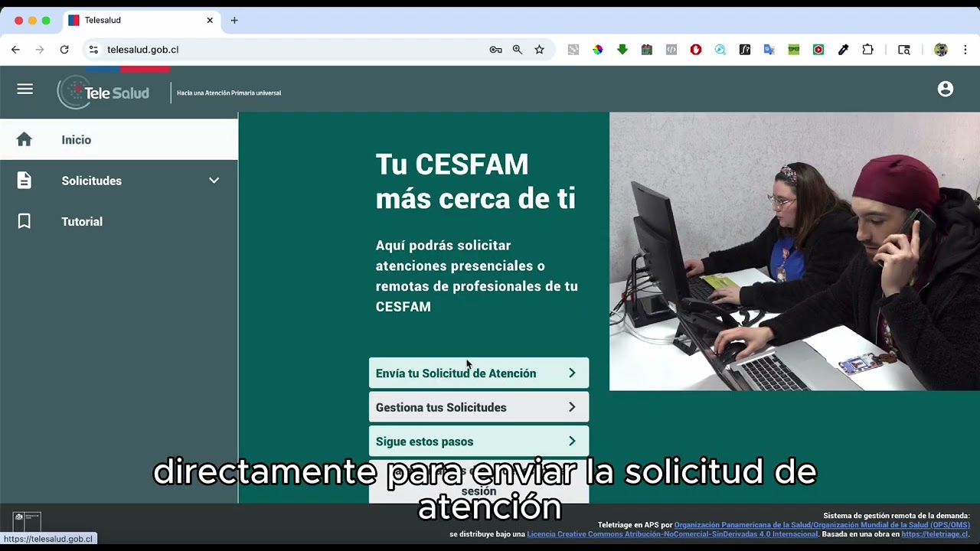Go back in browser history

(15, 50)
